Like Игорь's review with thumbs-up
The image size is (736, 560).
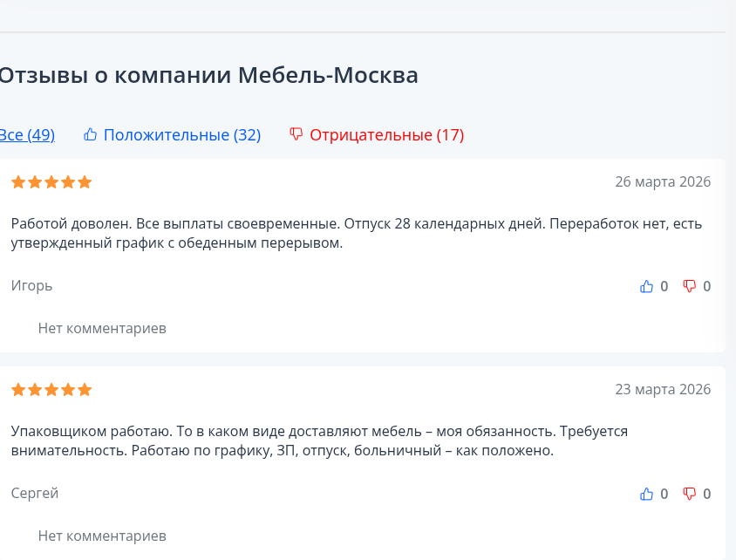647,286
